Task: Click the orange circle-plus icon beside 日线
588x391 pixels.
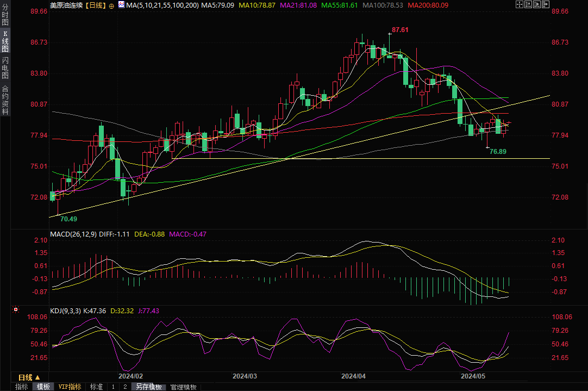Action: tap(111, 5)
